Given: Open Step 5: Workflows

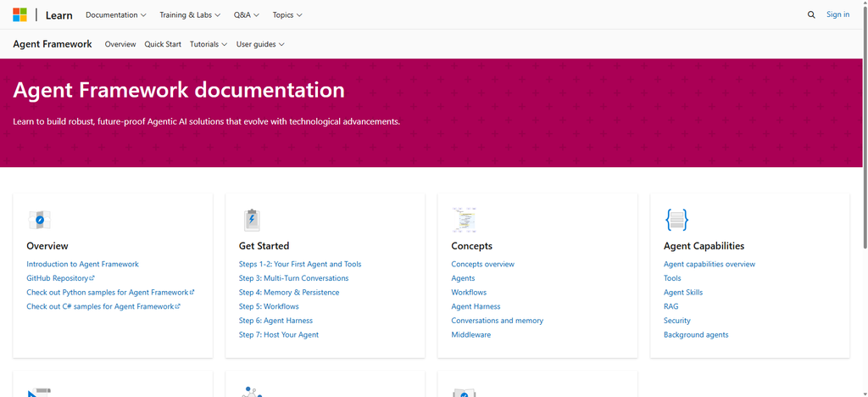Looking at the screenshot, I should tap(269, 306).
